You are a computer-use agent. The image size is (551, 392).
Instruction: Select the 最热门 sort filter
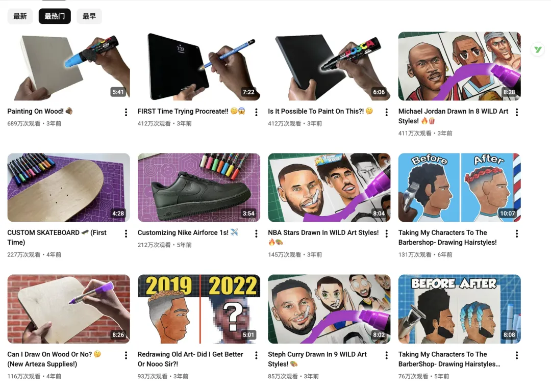click(55, 16)
